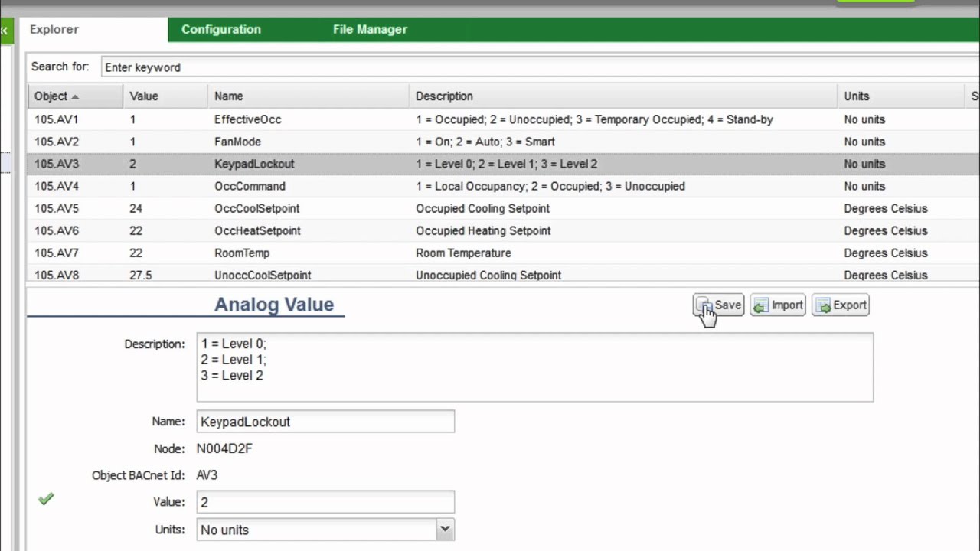This screenshot has height=551, width=980.
Task: Click the value 24 cell
Action: 136,208
